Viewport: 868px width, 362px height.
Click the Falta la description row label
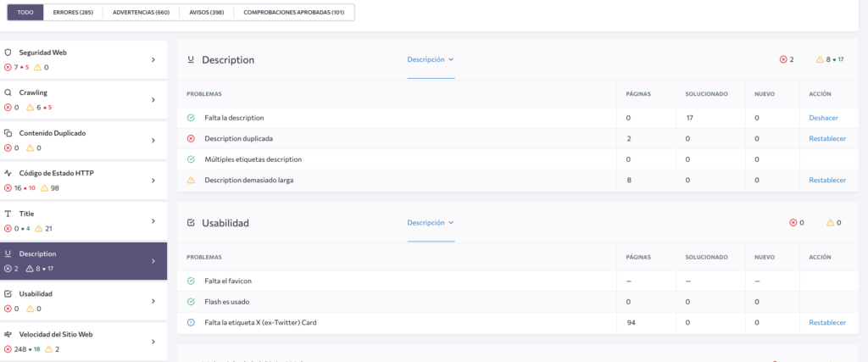point(234,118)
